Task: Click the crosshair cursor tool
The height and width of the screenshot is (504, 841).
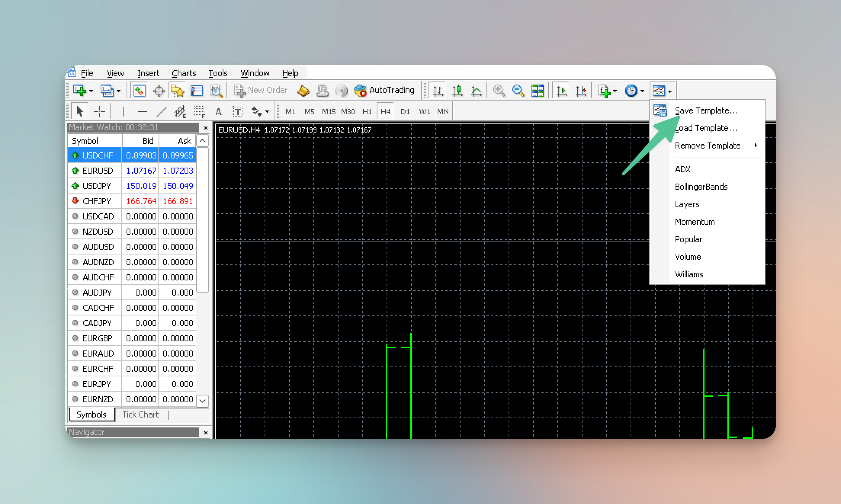Action: 100,112
